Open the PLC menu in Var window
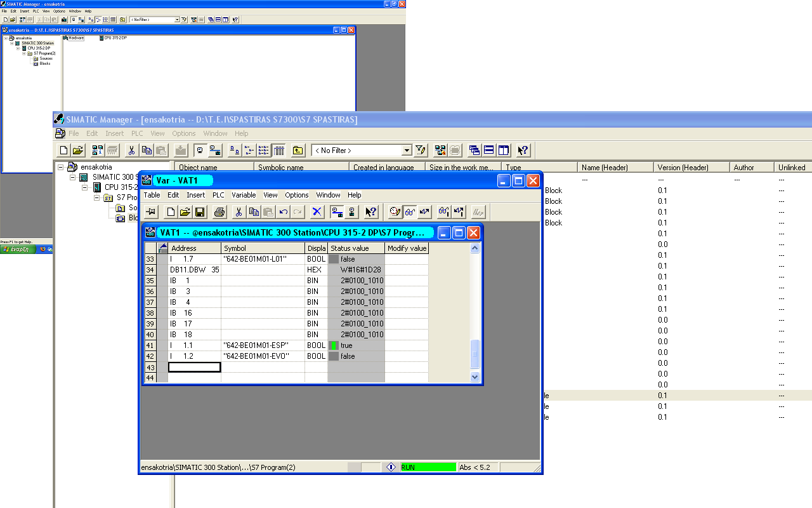Viewport: 812px width, 508px height. [218, 195]
